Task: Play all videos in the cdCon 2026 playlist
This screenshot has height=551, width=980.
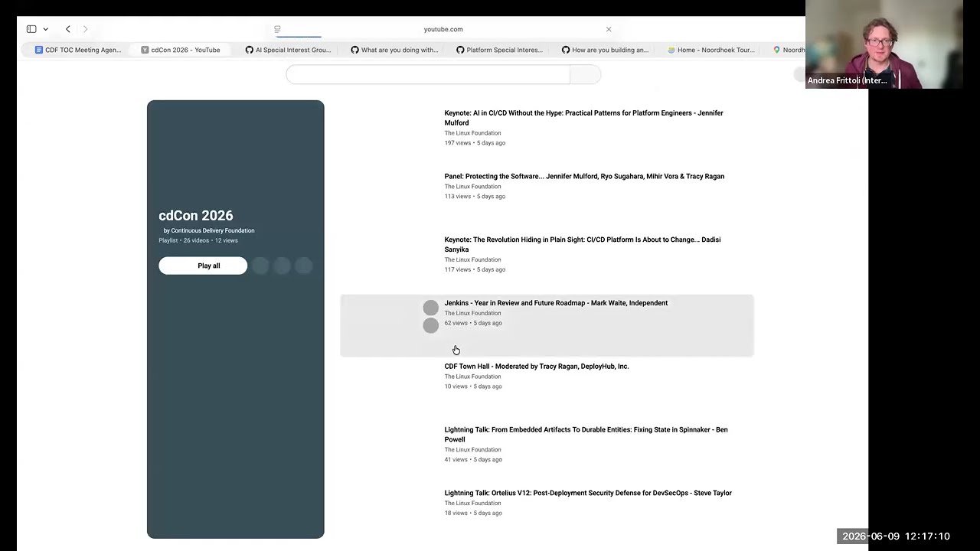Action: pos(203,266)
